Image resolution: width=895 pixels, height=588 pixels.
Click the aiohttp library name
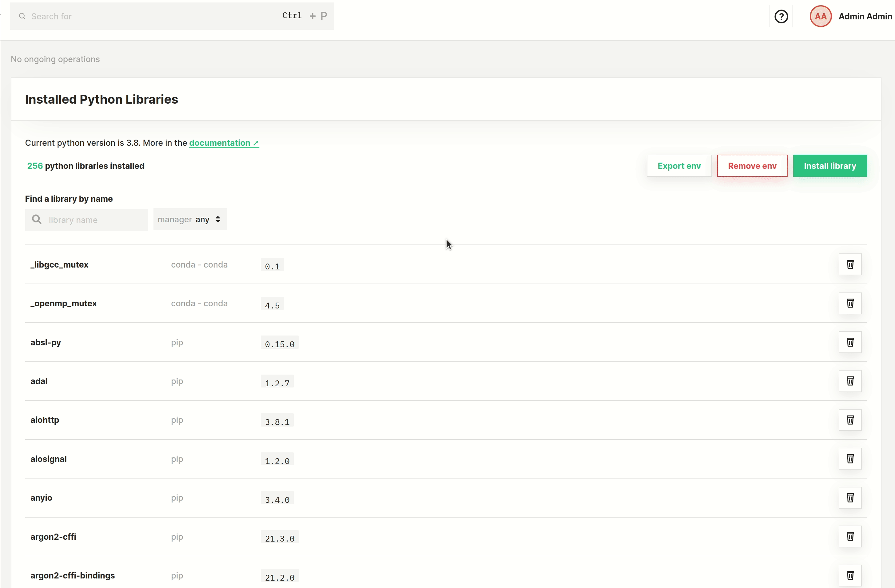(x=45, y=420)
